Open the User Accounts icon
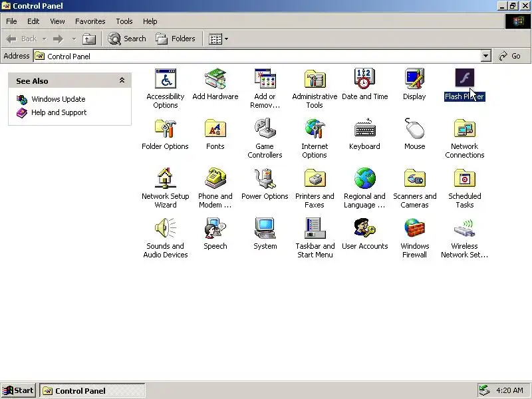 [x=364, y=228]
